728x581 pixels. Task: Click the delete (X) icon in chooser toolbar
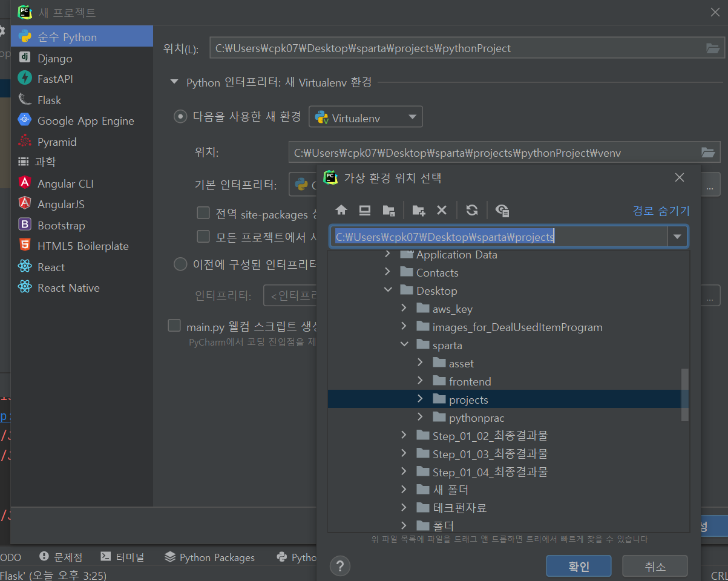pyautogui.click(x=442, y=210)
